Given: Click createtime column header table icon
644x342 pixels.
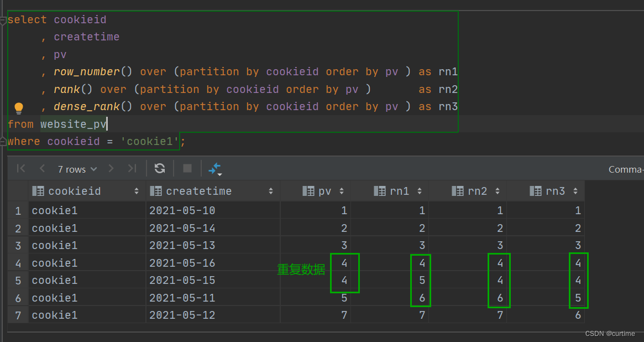Looking at the screenshot, I should pos(156,191).
